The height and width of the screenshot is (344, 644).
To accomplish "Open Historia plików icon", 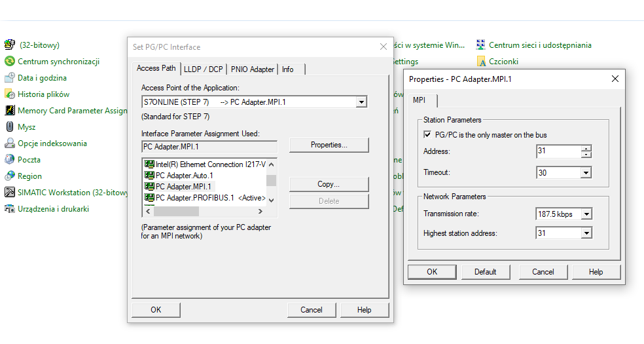I will click(x=9, y=94).
